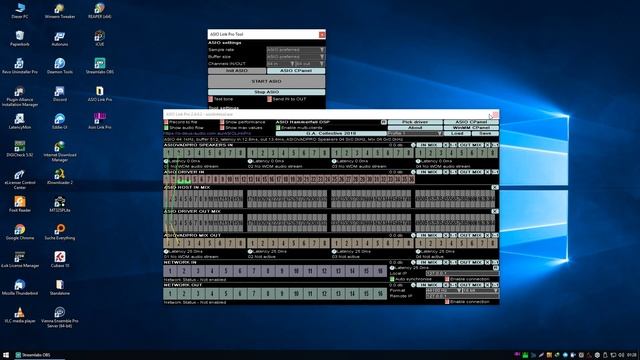Open the Profile dropdown beside Load

click(x=415, y=133)
